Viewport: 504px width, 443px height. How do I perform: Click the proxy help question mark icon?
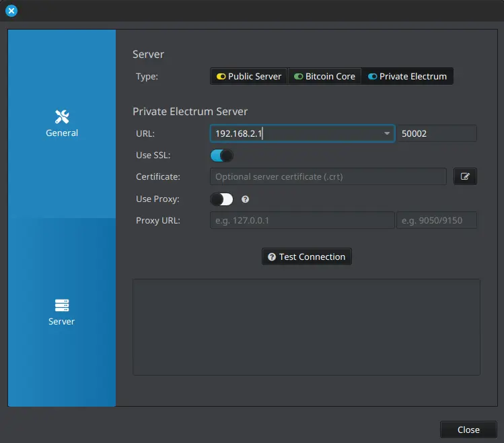pos(246,199)
